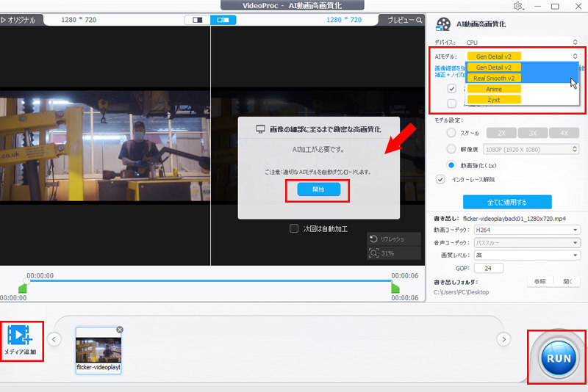The image size is (588, 392).
Task: Click the 全てに適用する button
Action: (x=506, y=202)
